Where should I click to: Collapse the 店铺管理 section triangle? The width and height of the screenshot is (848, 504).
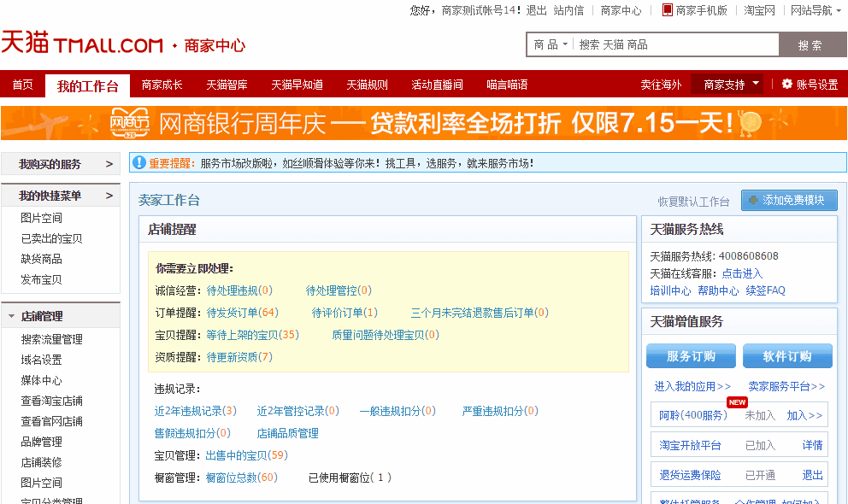click(11, 316)
